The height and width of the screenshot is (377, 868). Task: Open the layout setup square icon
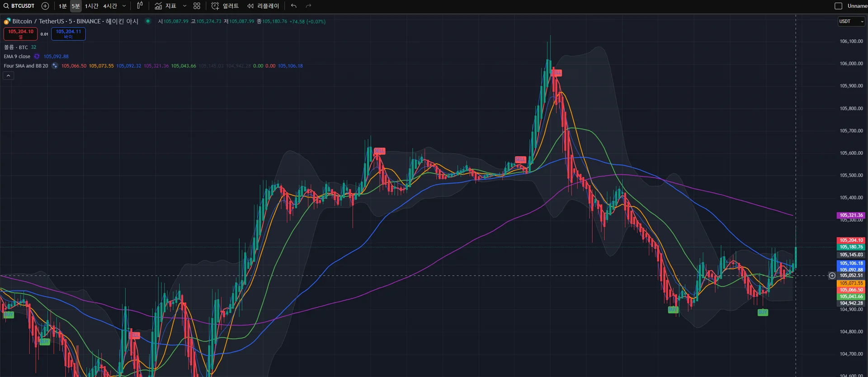(x=838, y=6)
